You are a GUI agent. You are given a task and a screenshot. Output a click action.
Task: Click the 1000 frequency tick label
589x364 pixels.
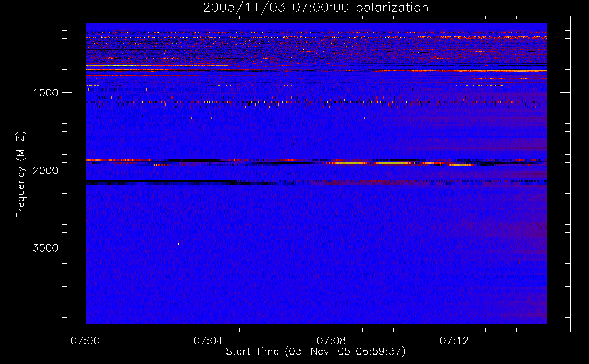[x=46, y=93]
